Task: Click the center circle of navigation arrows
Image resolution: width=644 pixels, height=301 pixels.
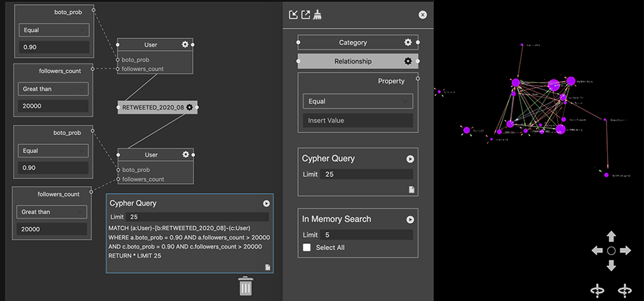Action: click(x=611, y=250)
